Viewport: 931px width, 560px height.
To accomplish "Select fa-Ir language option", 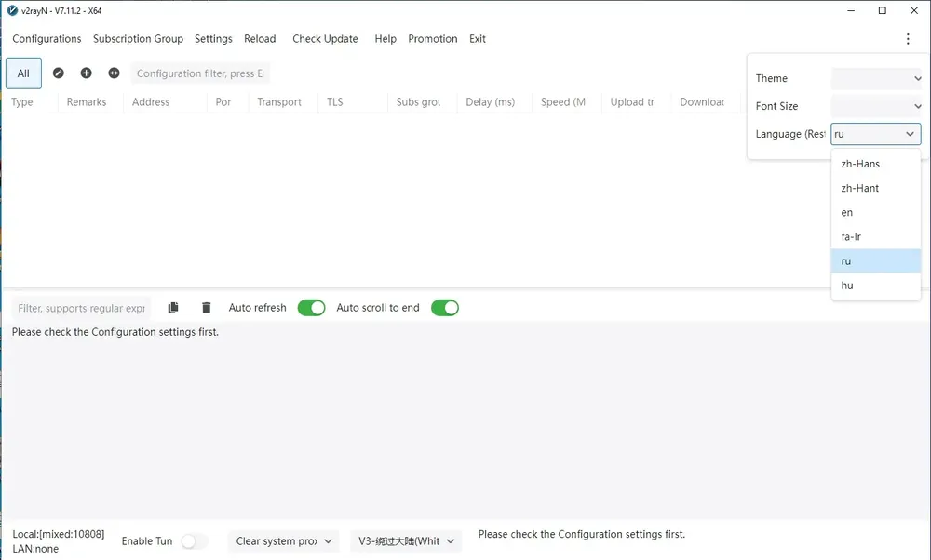I will [876, 236].
